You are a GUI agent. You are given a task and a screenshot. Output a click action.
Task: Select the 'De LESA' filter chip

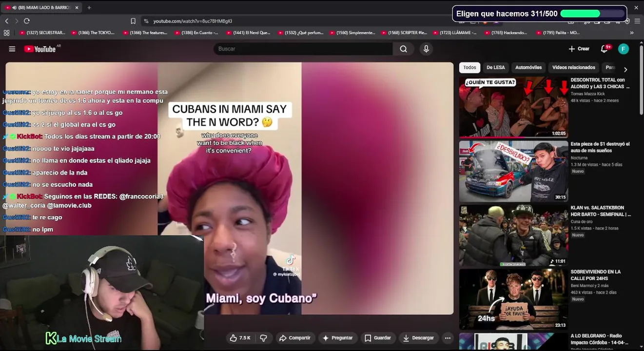coord(495,67)
